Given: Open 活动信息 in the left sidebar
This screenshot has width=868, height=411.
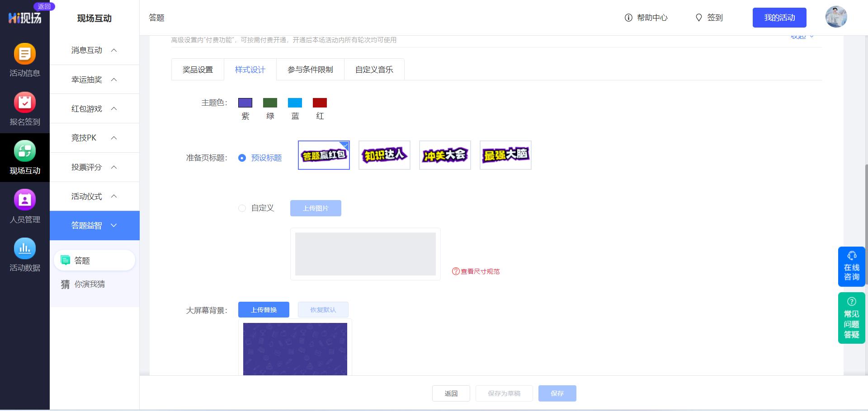Looking at the screenshot, I should coord(25,61).
